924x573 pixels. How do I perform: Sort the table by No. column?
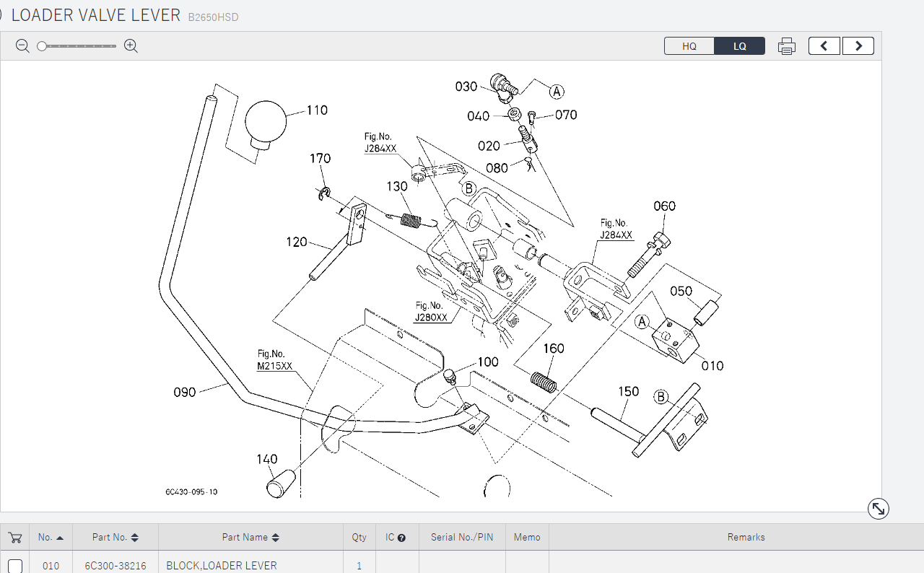(51, 538)
